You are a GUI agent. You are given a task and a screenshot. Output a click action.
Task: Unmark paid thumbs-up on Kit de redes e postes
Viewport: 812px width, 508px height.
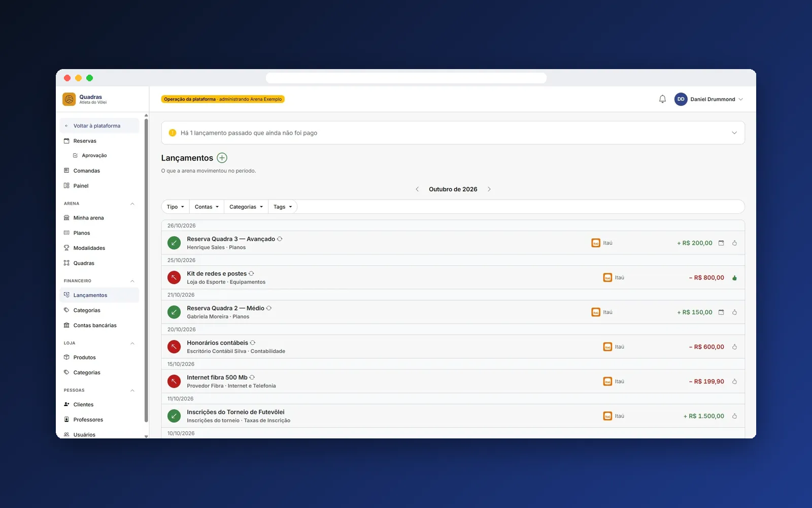click(734, 278)
